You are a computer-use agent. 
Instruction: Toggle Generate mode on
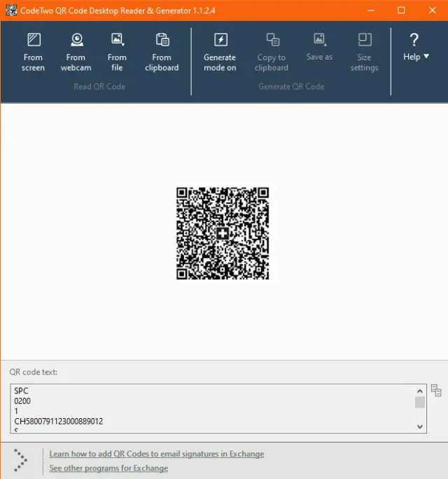(x=220, y=53)
